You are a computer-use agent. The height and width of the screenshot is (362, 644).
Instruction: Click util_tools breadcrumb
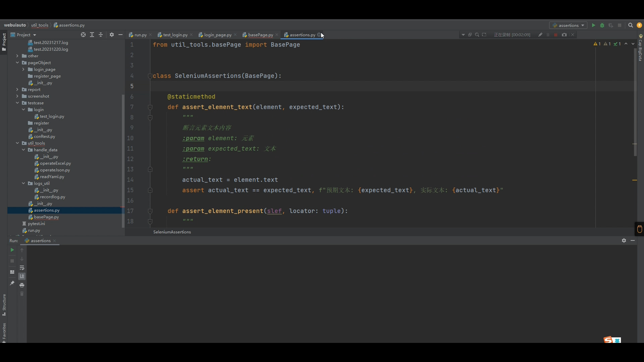click(40, 25)
